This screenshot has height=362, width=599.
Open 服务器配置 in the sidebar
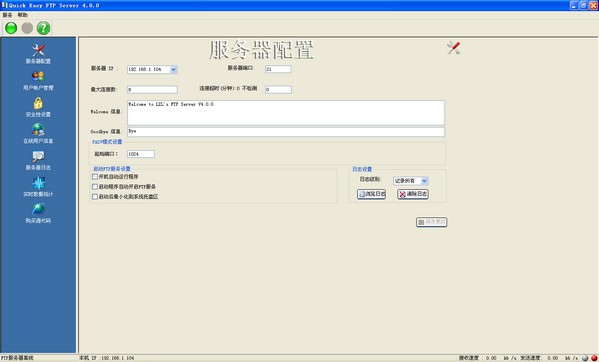pos(38,54)
